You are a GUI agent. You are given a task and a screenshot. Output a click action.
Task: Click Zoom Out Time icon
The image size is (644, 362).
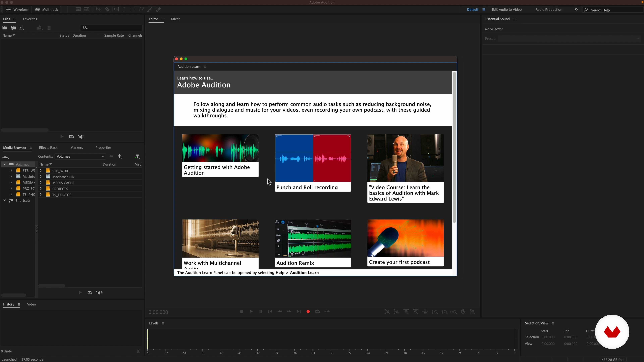(x=416, y=312)
